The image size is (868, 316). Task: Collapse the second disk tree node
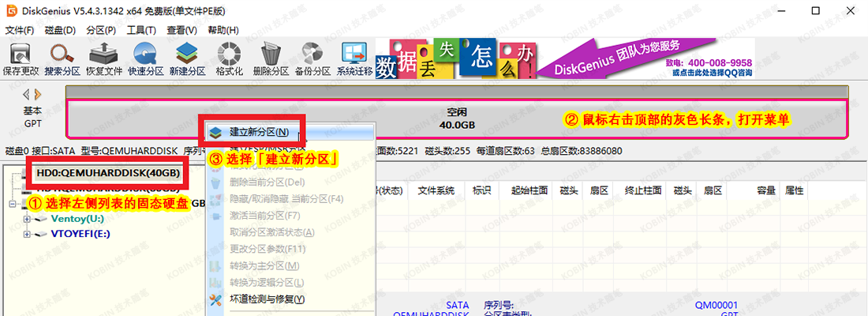coord(12,204)
